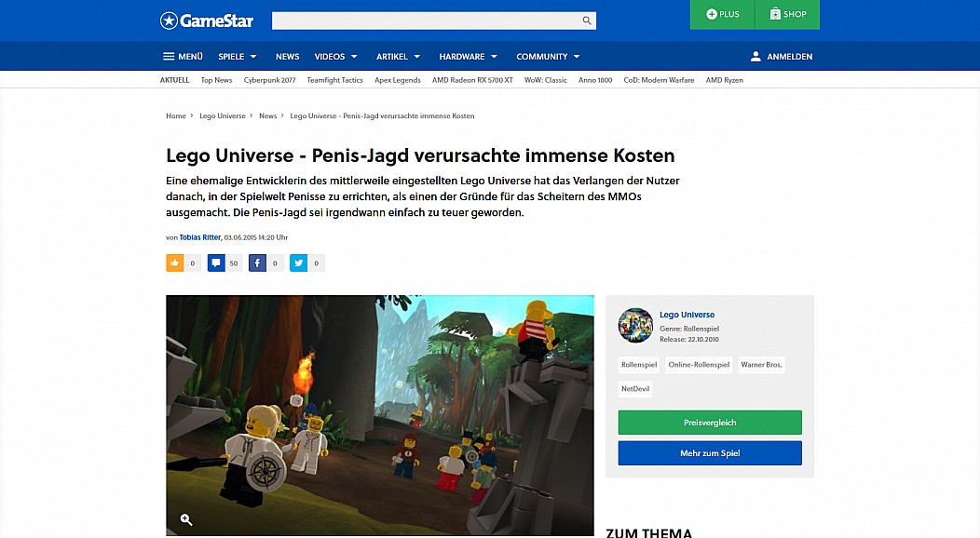
Task: Go to the Lego Universe breadcrumb
Action: point(223,116)
